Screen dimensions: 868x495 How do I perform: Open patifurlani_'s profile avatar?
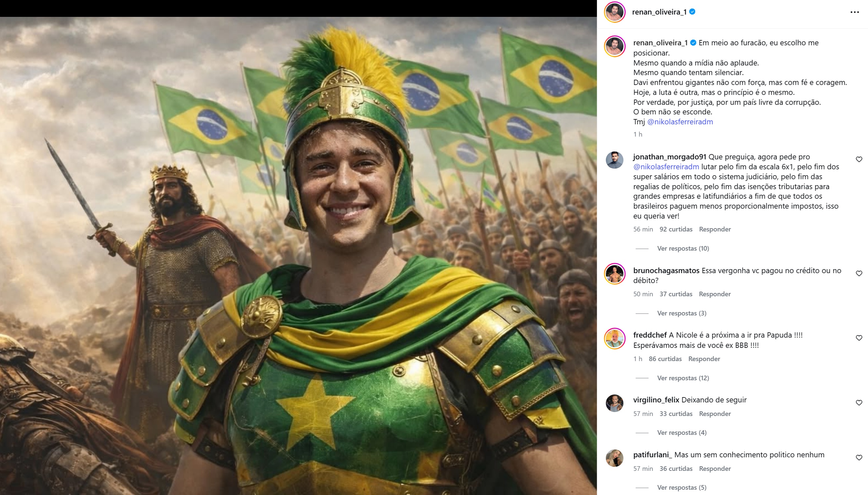point(614,458)
